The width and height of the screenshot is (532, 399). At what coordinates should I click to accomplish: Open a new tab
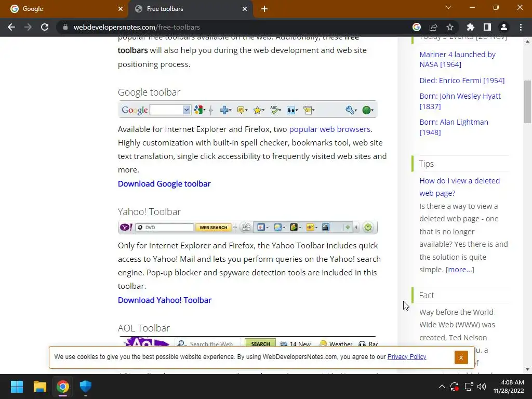click(x=264, y=9)
